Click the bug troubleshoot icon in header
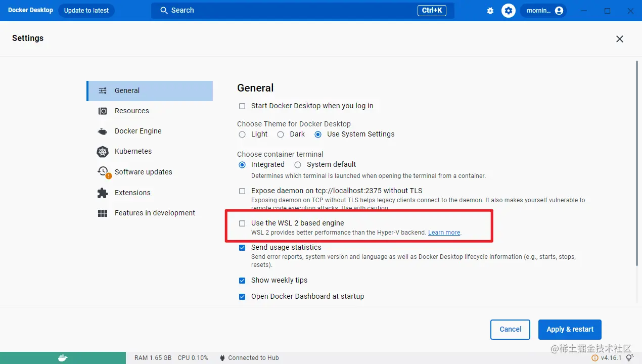This screenshot has height=364, width=642. click(490, 11)
